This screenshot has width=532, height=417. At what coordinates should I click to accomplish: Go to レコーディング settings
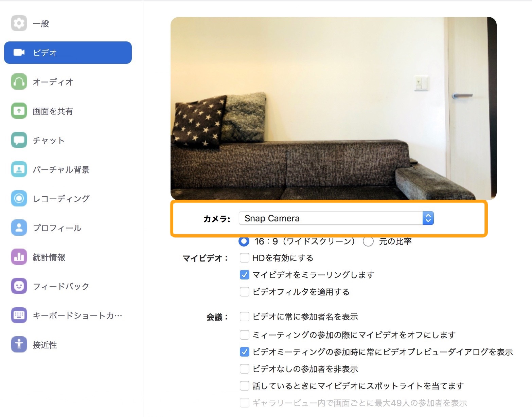[x=68, y=199]
